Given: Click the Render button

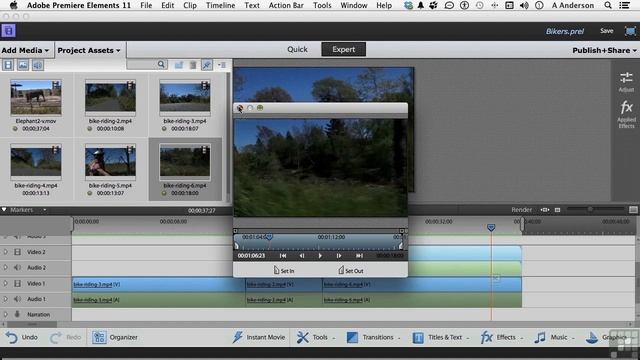Looking at the screenshot, I should (522, 210).
